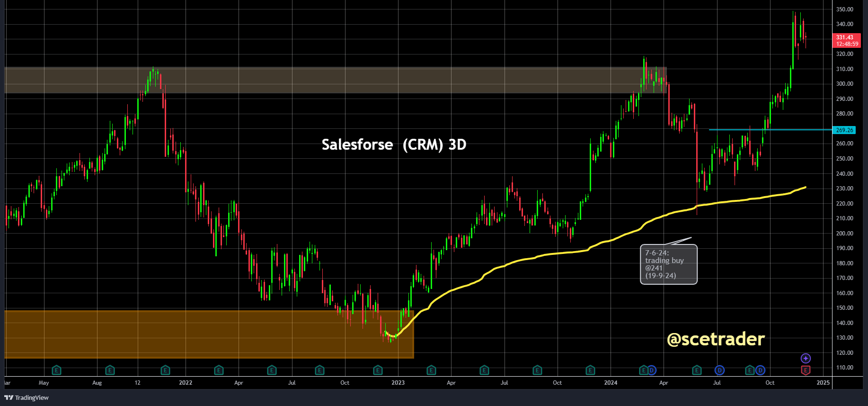The image size is (868, 406).
Task: Click the earnings E marker just after May 2021
Action: click(x=56, y=370)
